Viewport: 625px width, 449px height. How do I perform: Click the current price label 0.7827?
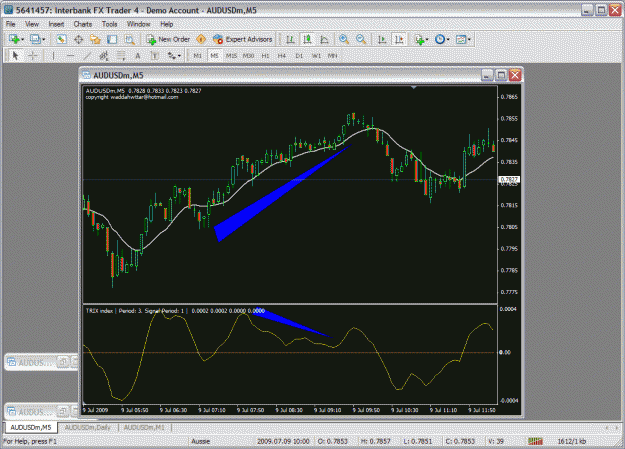tap(509, 179)
